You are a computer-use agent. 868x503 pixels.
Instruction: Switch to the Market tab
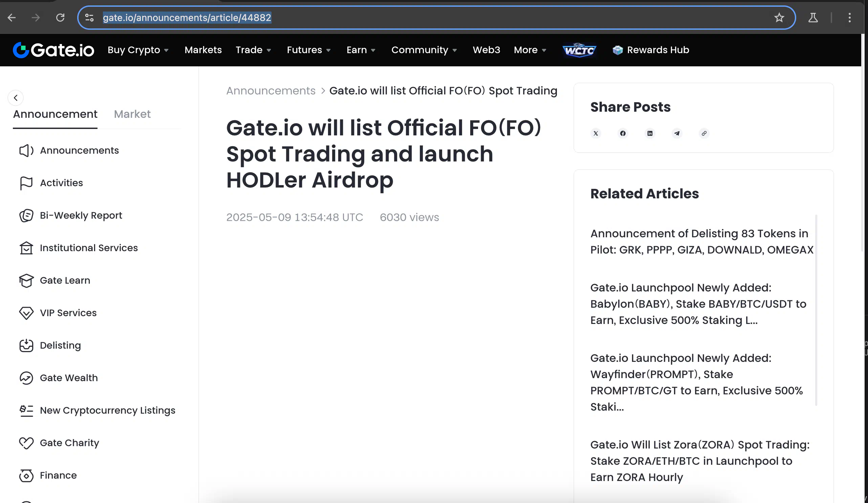[x=132, y=114]
